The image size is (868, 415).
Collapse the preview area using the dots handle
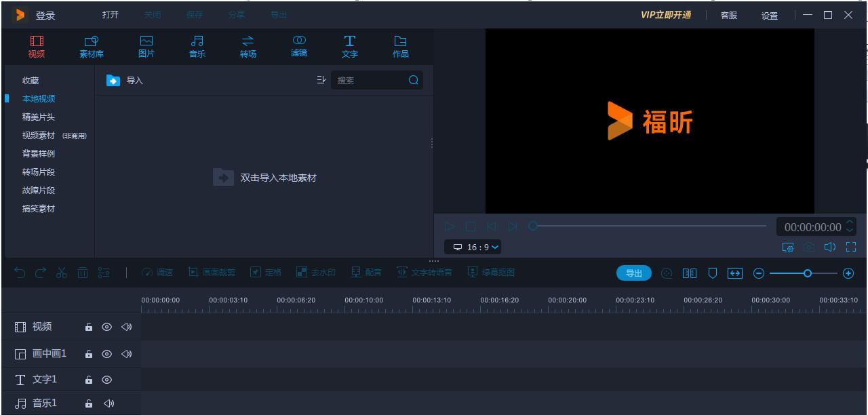[x=434, y=261]
